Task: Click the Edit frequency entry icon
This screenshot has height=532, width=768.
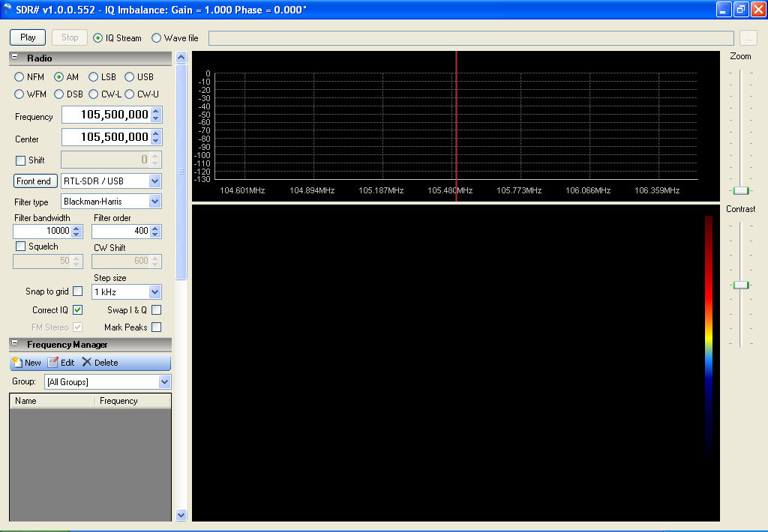Action: click(52, 363)
